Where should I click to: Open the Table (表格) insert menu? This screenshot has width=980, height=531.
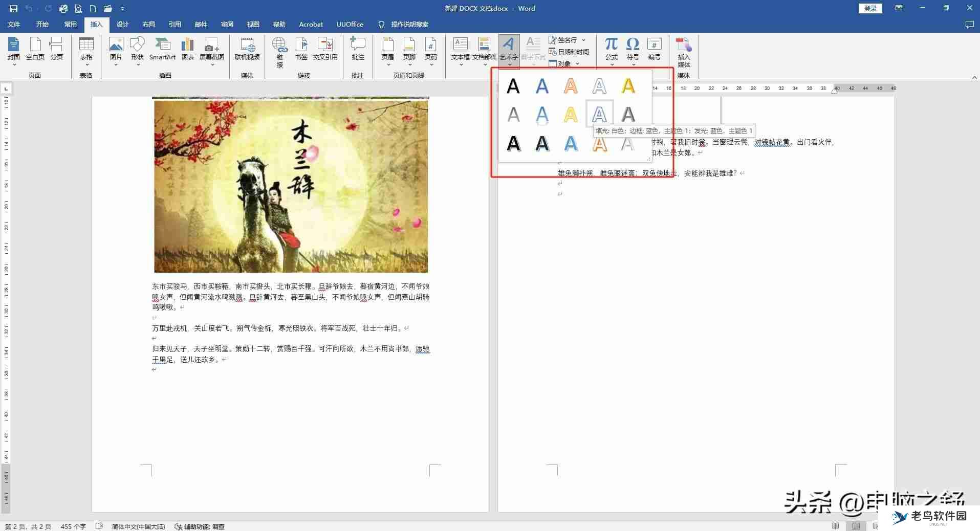tap(86, 52)
